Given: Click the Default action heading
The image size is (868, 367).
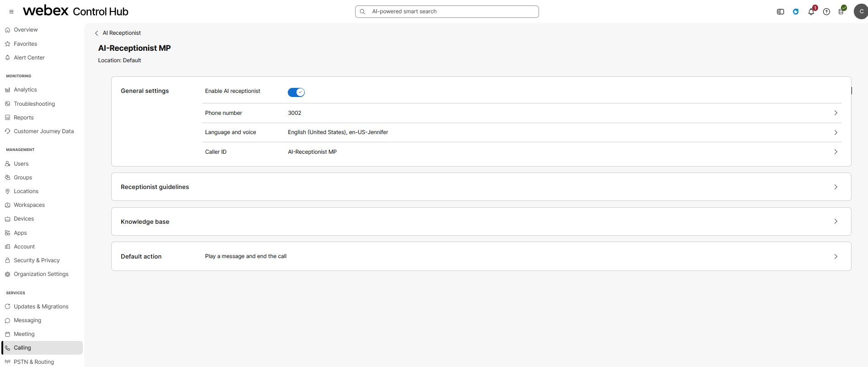Looking at the screenshot, I should [141, 257].
